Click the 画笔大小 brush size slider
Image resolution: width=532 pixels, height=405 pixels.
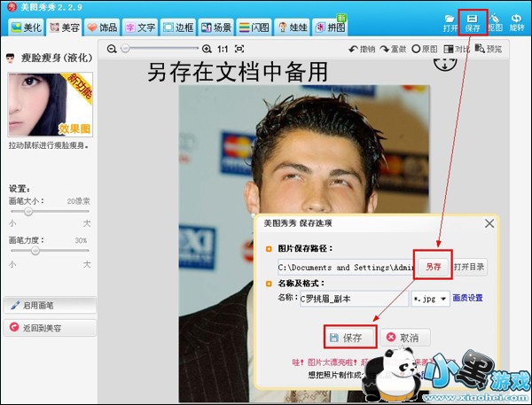pyautogui.click(x=50, y=211)
